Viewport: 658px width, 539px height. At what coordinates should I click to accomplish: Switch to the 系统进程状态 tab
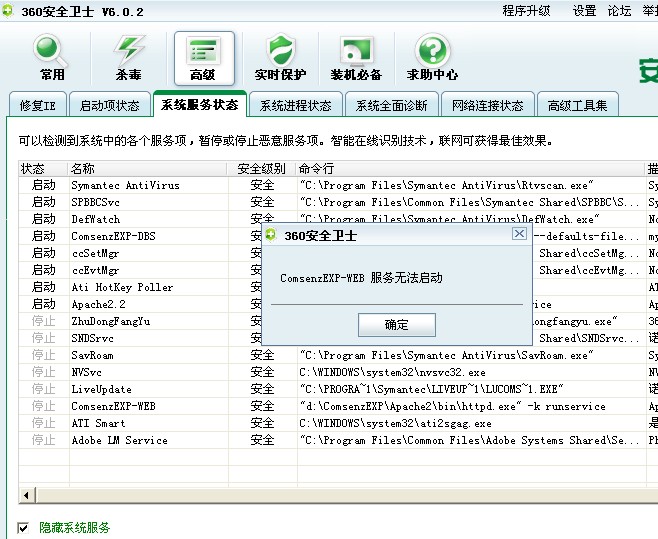(295, 105)
